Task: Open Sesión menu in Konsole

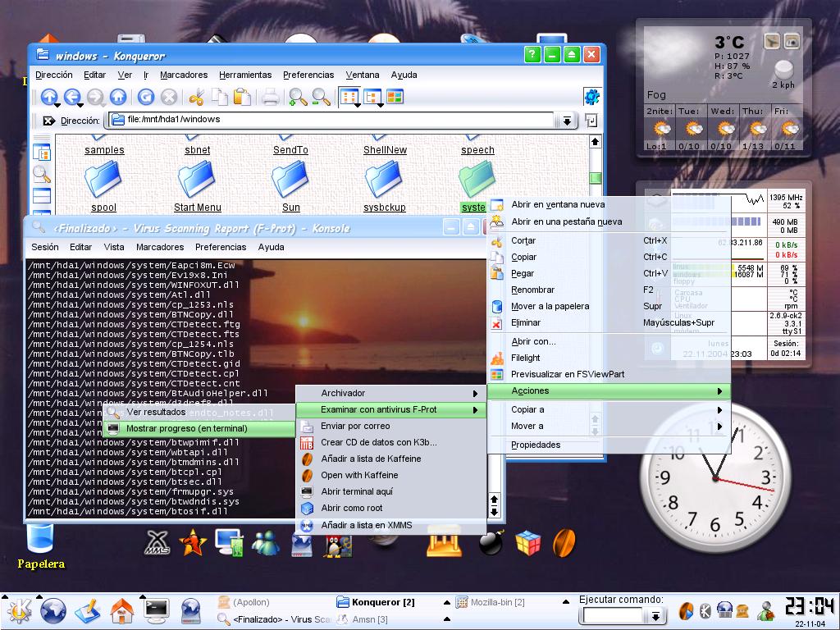Action: (x=45, y=247)
